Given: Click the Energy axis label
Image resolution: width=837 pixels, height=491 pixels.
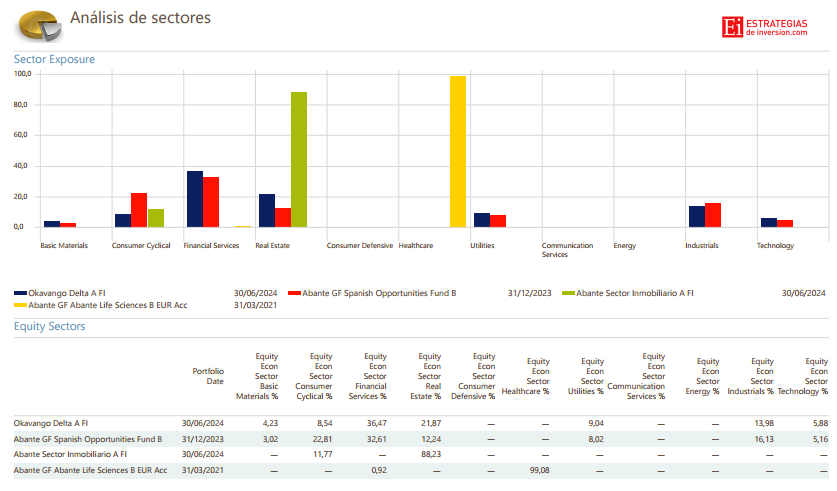Looking at the screenshot, I should click(x=625, y=246).
